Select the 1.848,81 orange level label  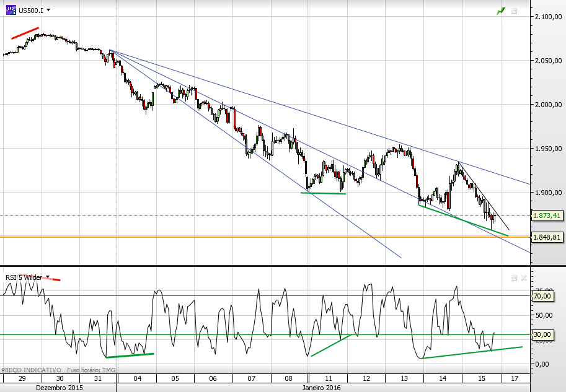tap(547, 237)
